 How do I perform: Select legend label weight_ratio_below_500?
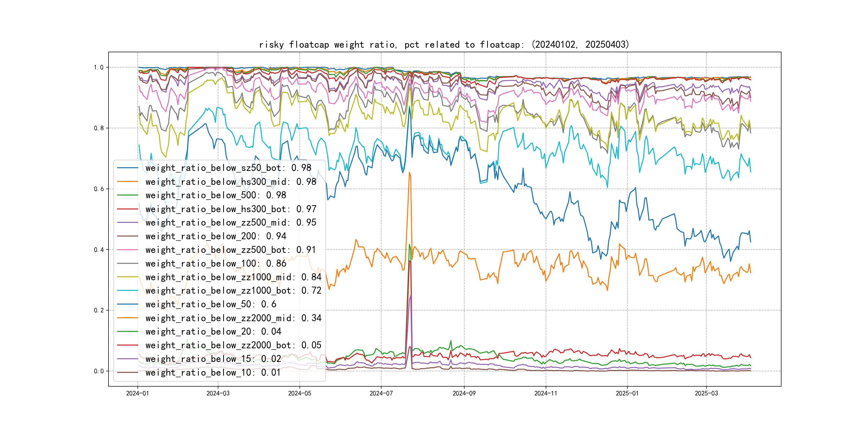click(216, 195)
